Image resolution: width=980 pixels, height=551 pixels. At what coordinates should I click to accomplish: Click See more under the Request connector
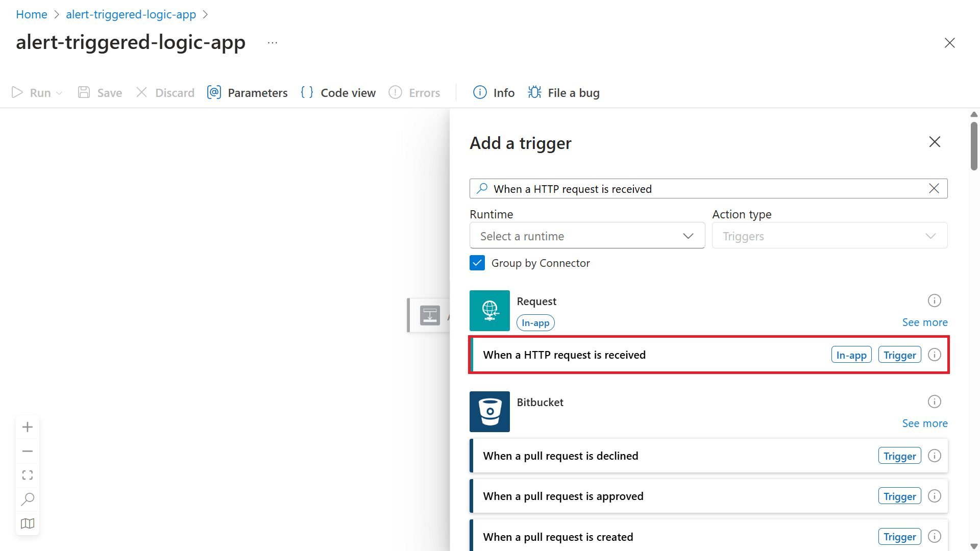tap(924, 322)
